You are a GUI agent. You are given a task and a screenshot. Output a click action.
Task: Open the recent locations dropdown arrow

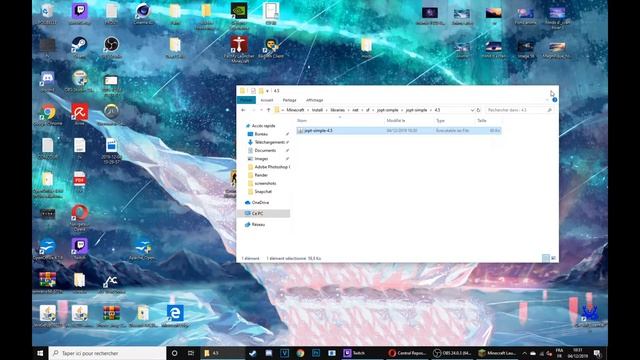pos(261,110)
